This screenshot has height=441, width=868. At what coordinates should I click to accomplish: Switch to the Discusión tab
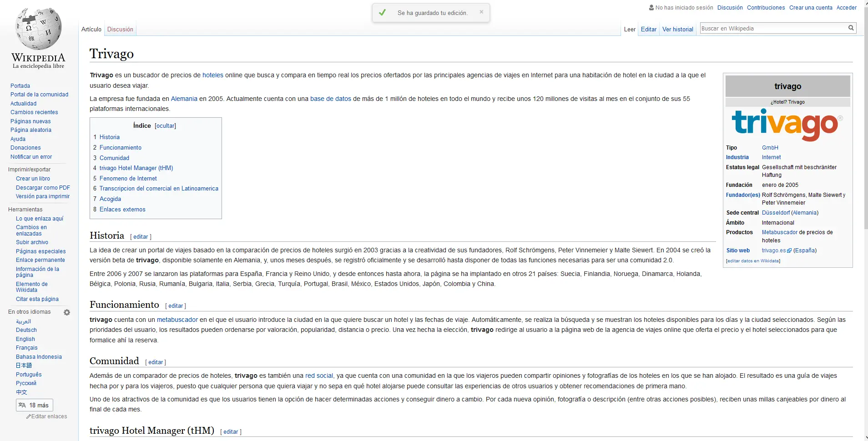click(x=120, y=29)
